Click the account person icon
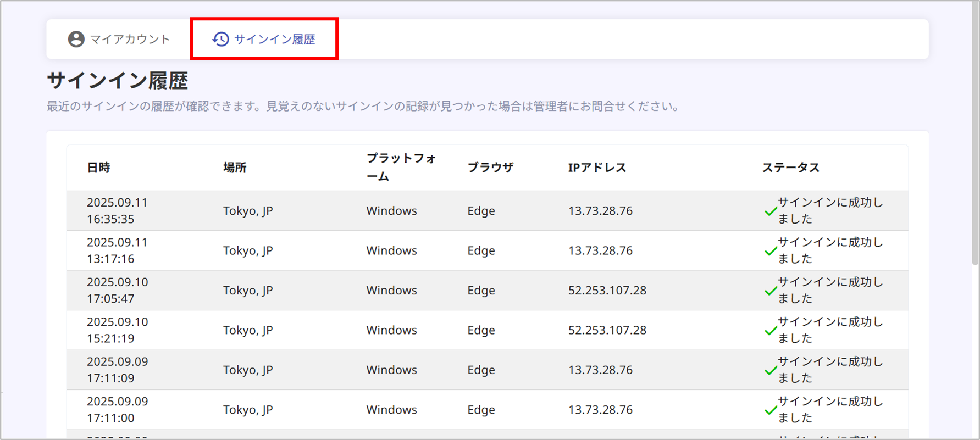Viewport: 980px width, 440px height. (x=76, y=39)
